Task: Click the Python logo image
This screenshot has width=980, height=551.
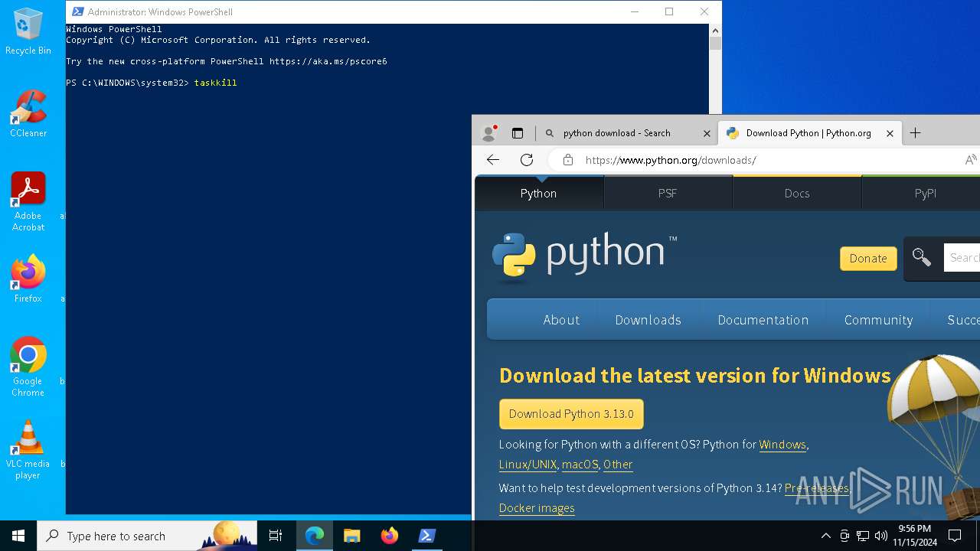Action: (585, 255)
